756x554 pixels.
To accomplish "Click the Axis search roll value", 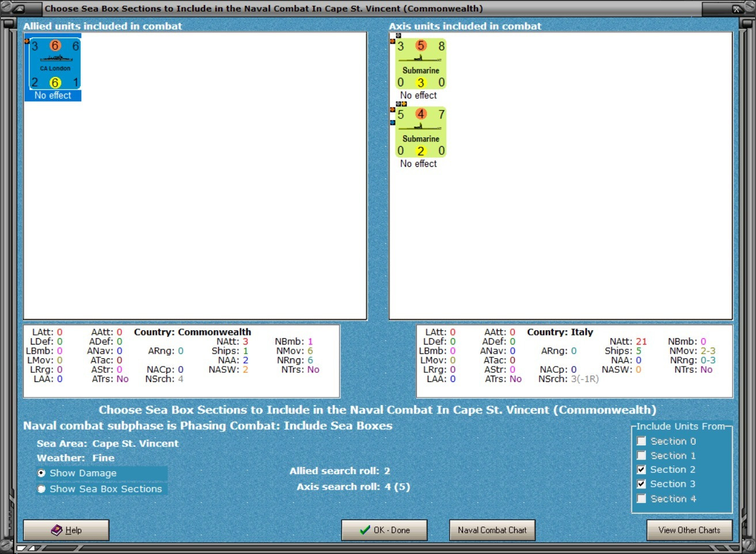I will coord(397,487).
